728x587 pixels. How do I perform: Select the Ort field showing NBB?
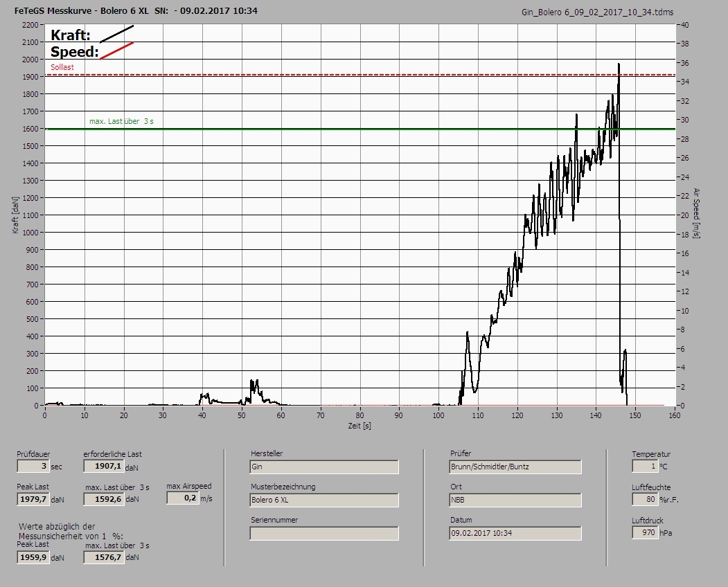pyautogui.click(x=515, y=500)
